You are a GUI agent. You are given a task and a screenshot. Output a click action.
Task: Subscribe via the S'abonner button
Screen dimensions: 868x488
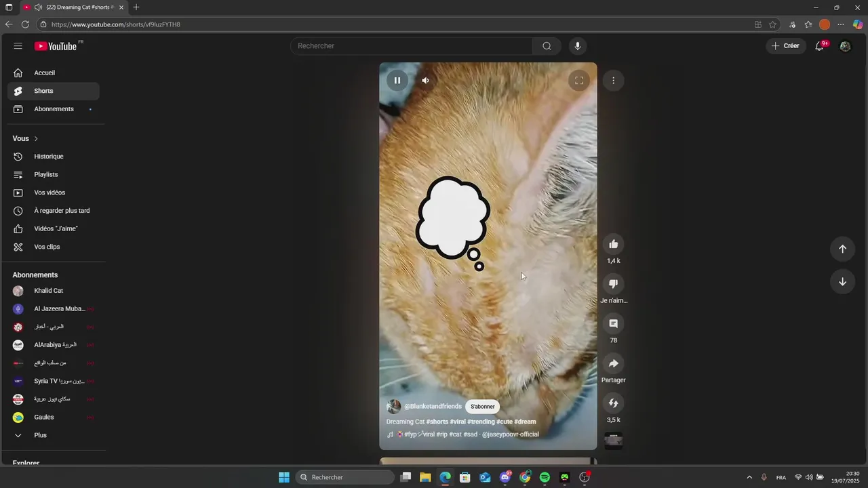(x=483, y=407)
